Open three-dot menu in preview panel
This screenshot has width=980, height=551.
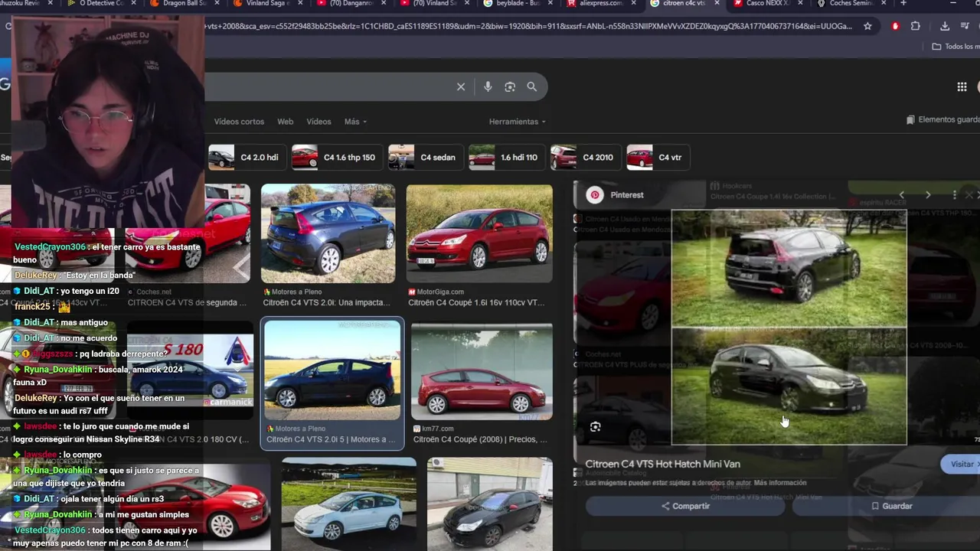[x=954, y=195]
